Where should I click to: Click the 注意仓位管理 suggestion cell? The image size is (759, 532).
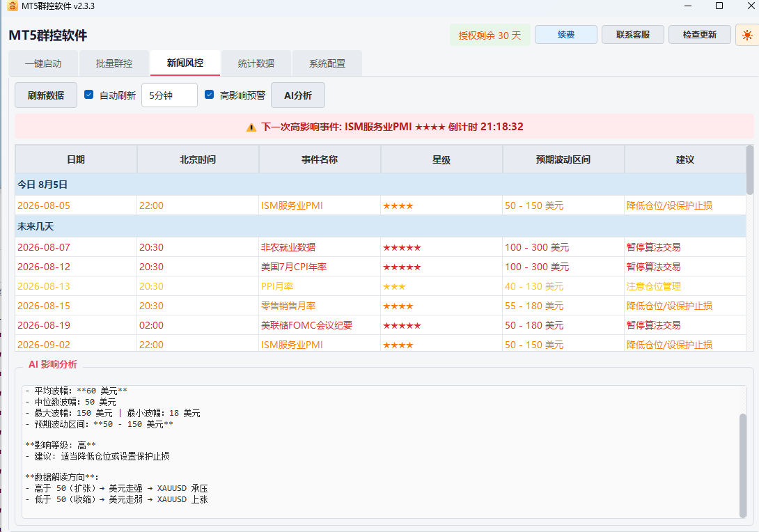685,286
